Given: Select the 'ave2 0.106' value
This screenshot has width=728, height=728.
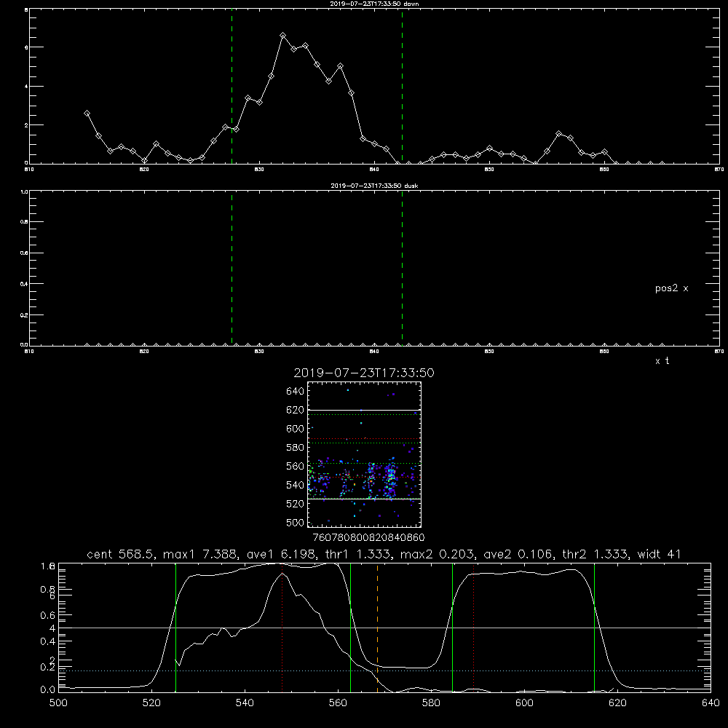Looking at the screenshot, I should (x=518, y=554).
